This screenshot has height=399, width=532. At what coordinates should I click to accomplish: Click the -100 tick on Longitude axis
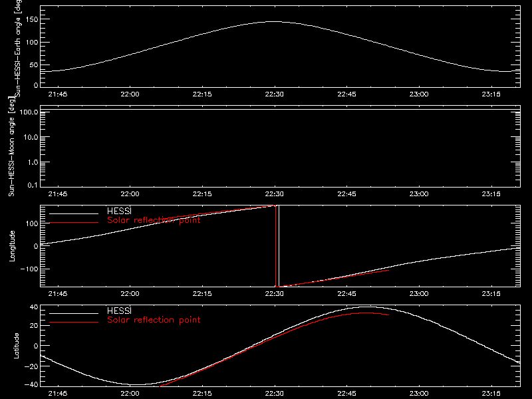[x=29, y=269]
